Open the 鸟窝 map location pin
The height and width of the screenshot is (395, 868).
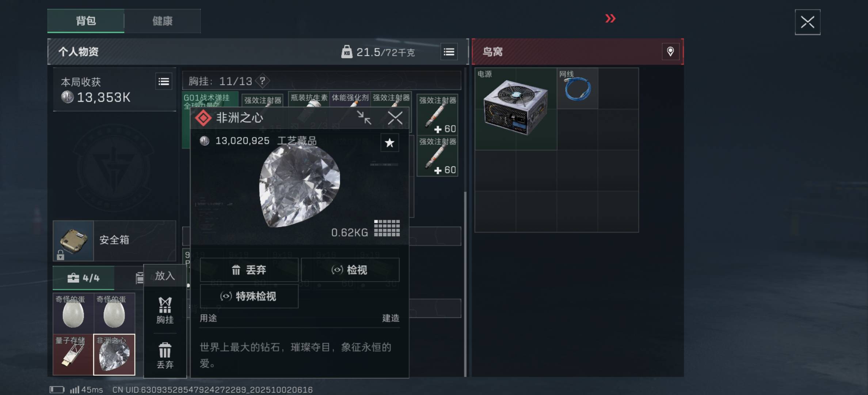pyautogui.click(x=670, y=52)
